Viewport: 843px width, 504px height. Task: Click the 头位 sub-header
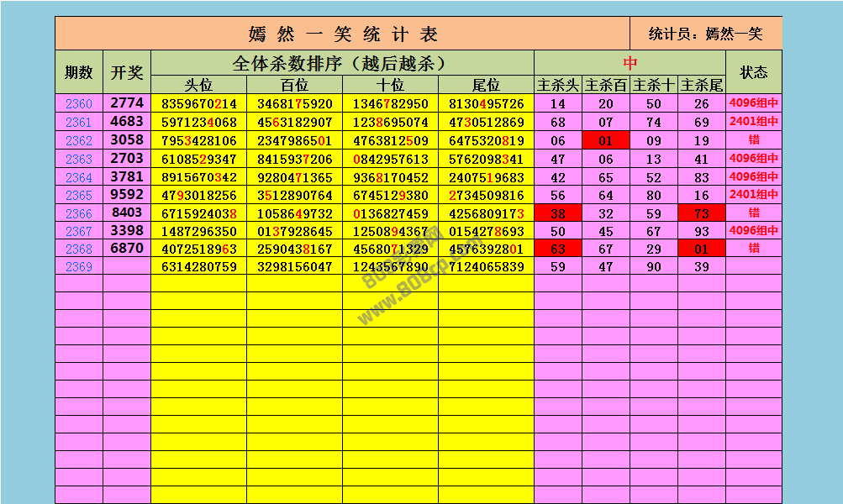tap(198, 85)
